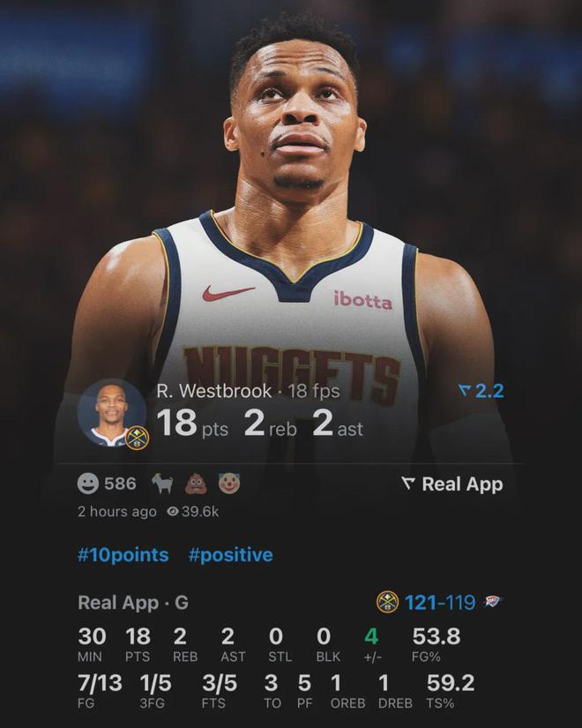This screenshot has width=582, height=728.
Task: Tap the Nuggets logo beside the score
Action: [x=387, y=602]
